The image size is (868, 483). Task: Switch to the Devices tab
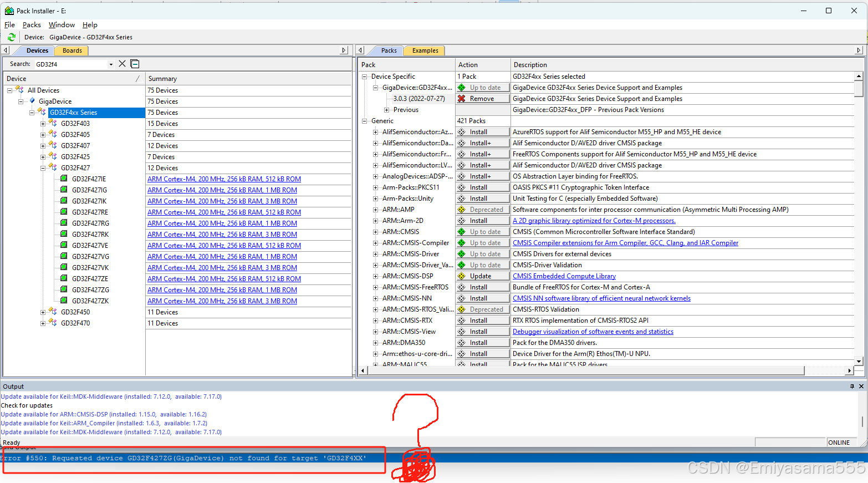click(37, 50)
